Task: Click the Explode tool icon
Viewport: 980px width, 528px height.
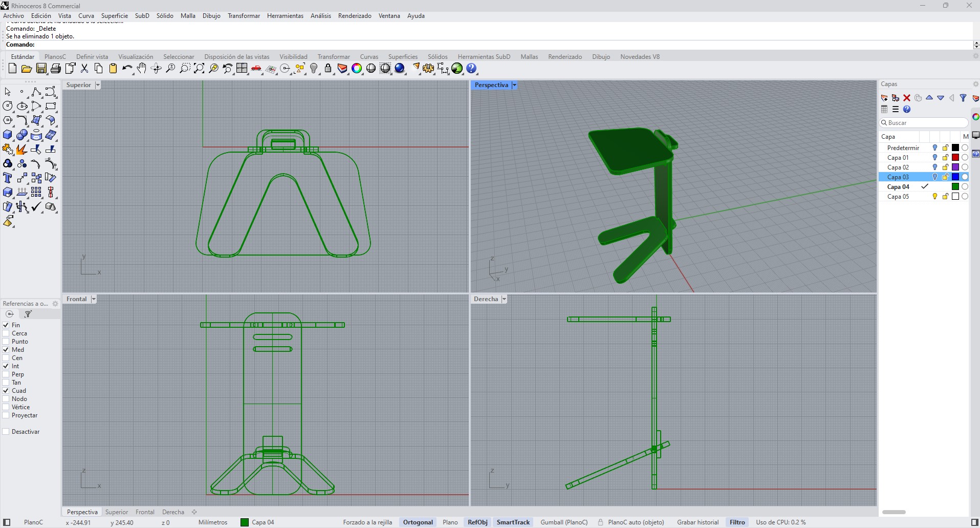Action: point(21,150)
